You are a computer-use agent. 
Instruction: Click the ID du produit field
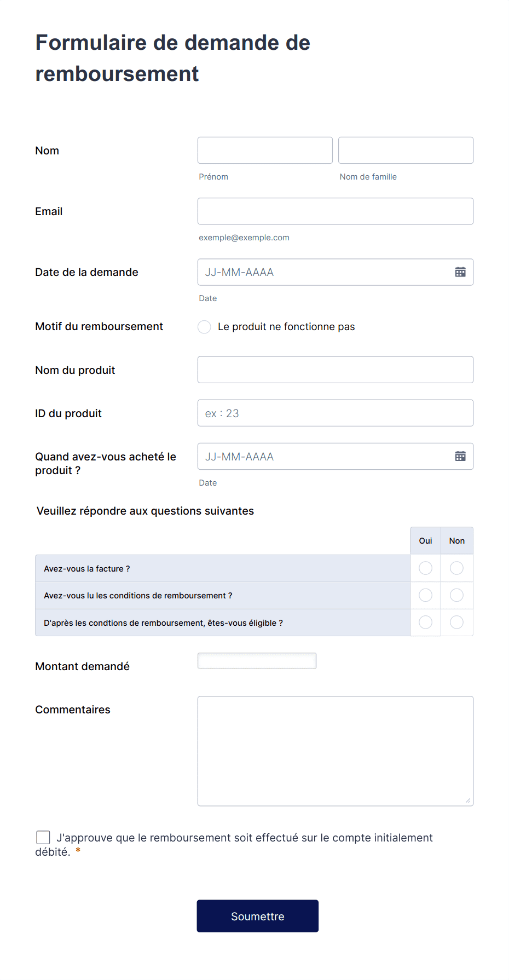coord(335,413)
